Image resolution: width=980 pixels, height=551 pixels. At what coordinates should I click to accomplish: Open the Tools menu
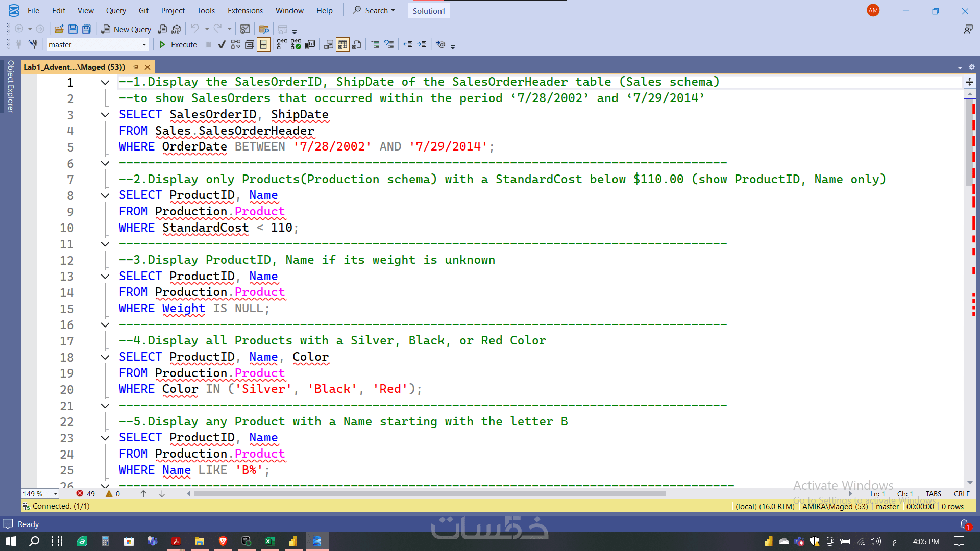[206, 10]
